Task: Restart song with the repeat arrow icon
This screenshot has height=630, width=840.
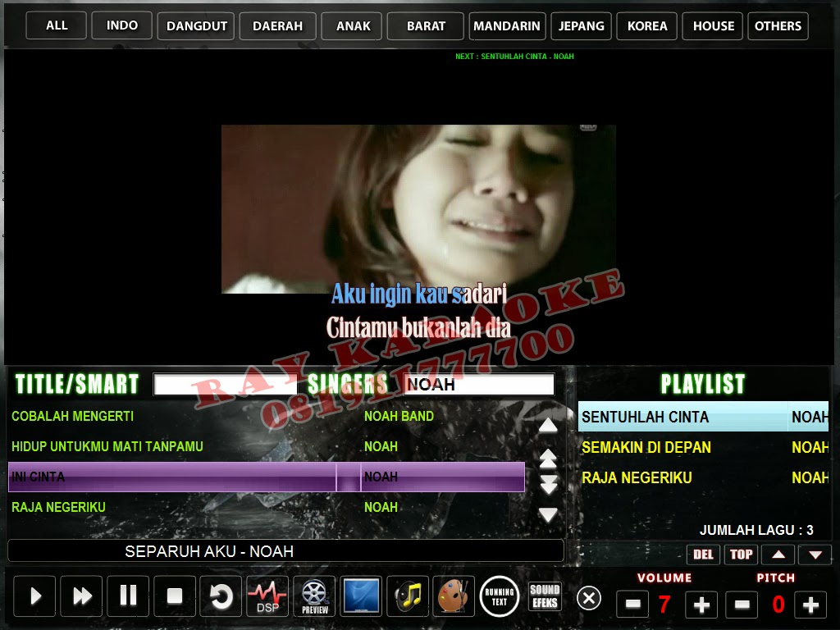Action: click(x=221, y=596)
